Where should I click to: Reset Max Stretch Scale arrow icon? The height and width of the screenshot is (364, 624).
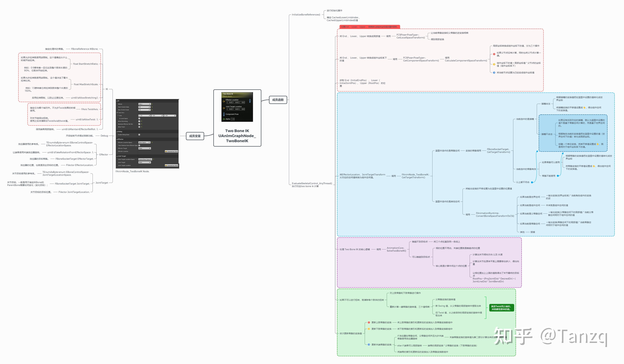[152, 110]
